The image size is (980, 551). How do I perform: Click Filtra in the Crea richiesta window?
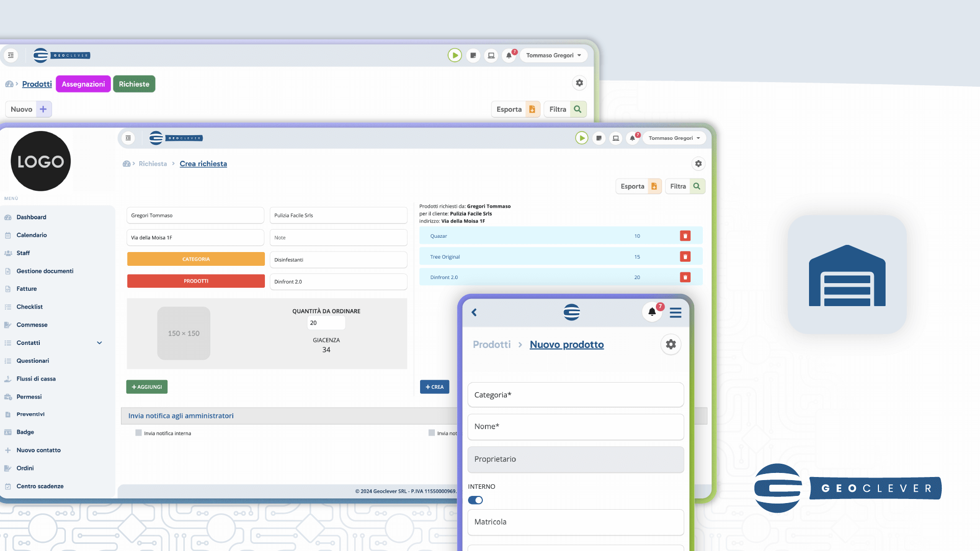tap(685, 186)
